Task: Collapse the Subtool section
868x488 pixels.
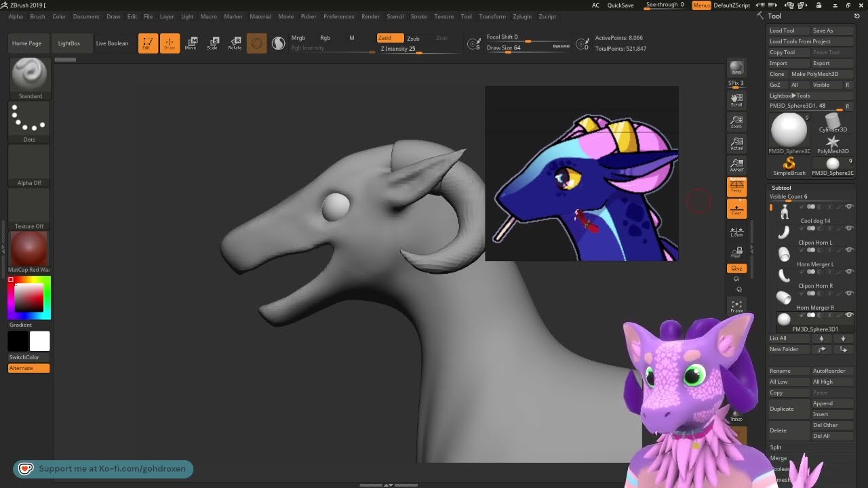Action: point(781,188)
